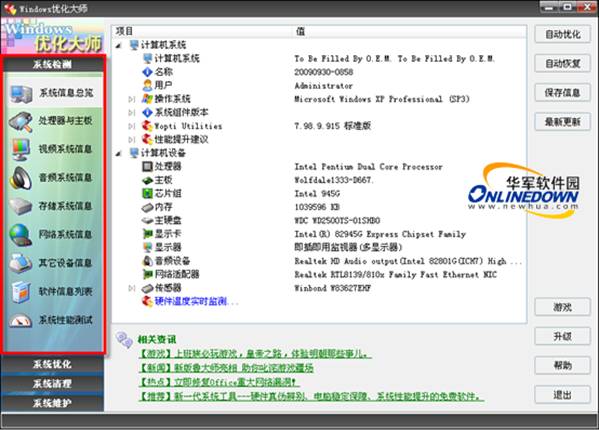
Task: Open 系统信息总览 sidebar icon
Action: [x=21, y=94]
